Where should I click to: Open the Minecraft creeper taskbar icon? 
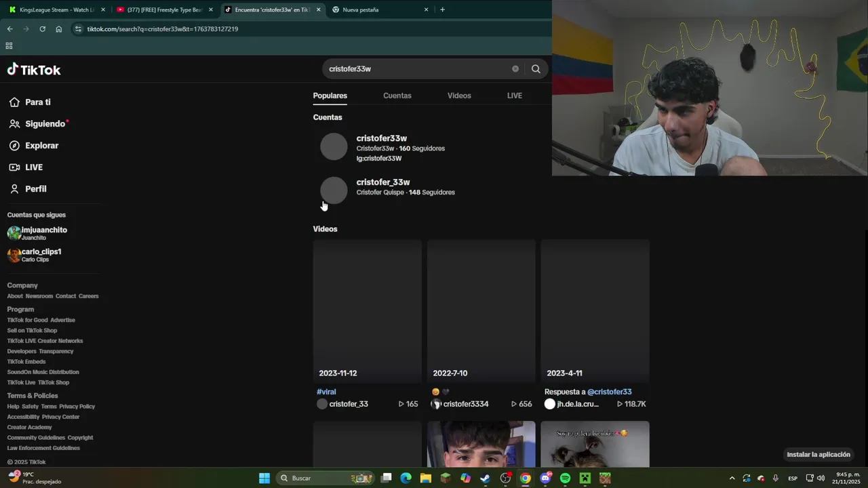point(585,478)
